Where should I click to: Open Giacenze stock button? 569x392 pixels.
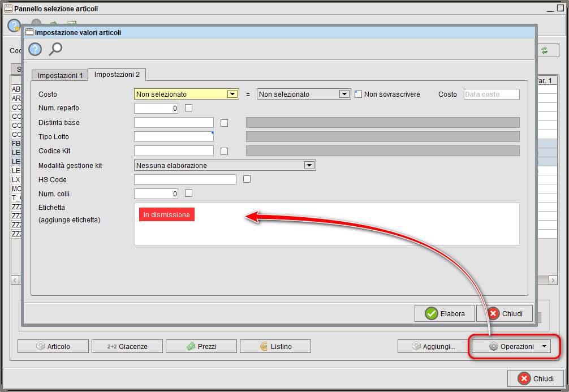pos(127,346)
